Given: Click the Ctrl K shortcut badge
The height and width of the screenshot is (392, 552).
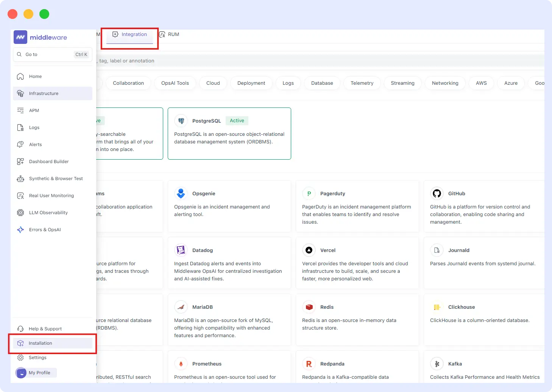Looking at the screenshot, I should click(x=81, y=54).
